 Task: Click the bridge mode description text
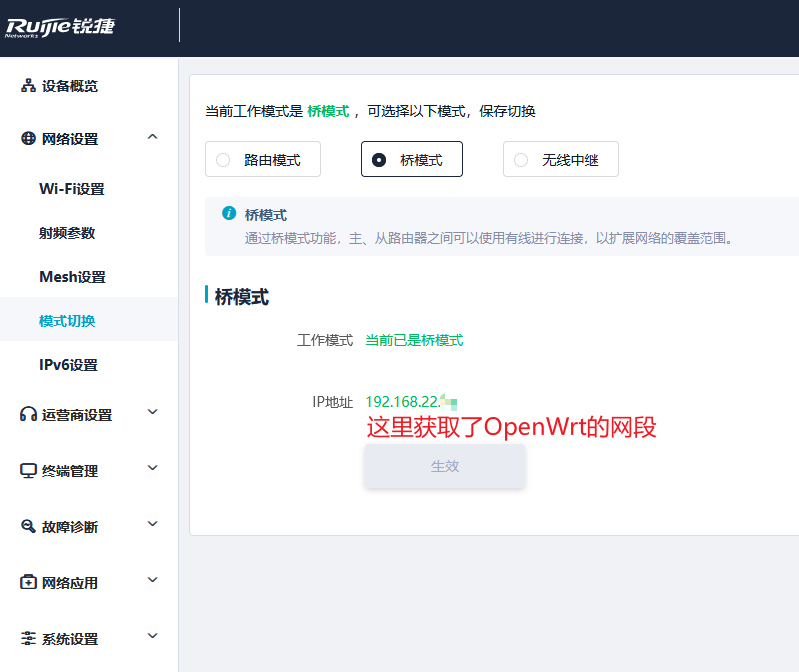pyautogui.click(x=488, y=238)
